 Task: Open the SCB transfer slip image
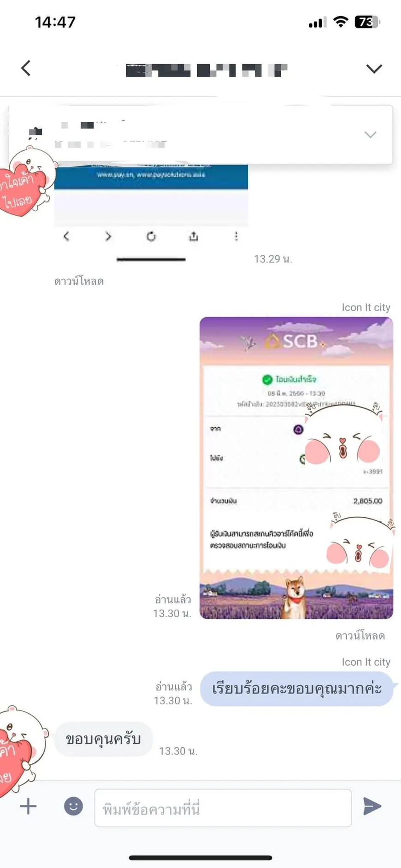(x=296, y=467)
